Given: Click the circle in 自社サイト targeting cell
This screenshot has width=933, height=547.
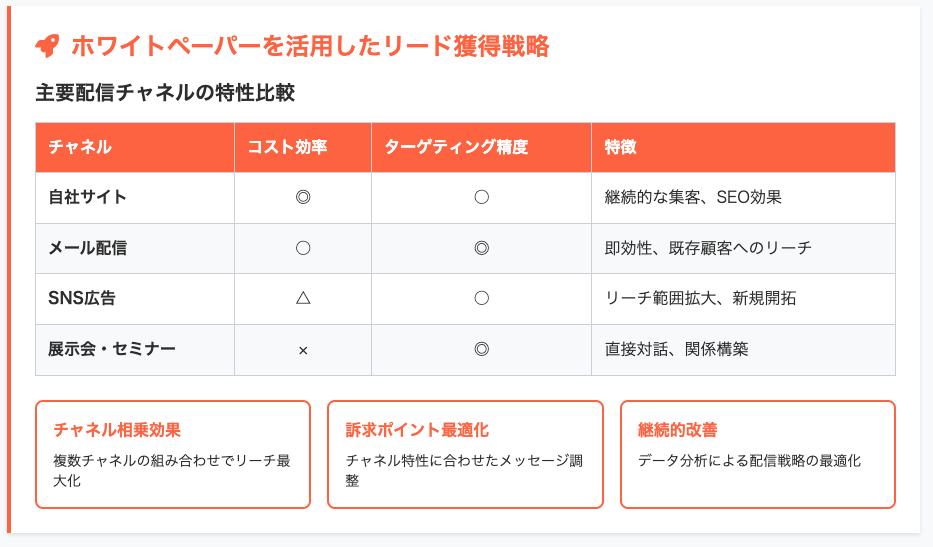Looking at the screenshot, I should tap(481, 197).
